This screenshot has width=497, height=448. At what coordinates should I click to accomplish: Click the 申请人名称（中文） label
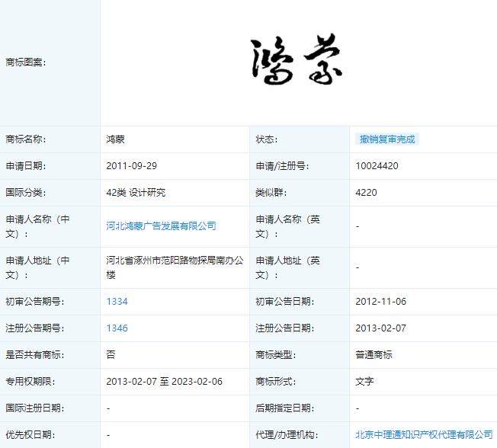[x=37, y=226]
